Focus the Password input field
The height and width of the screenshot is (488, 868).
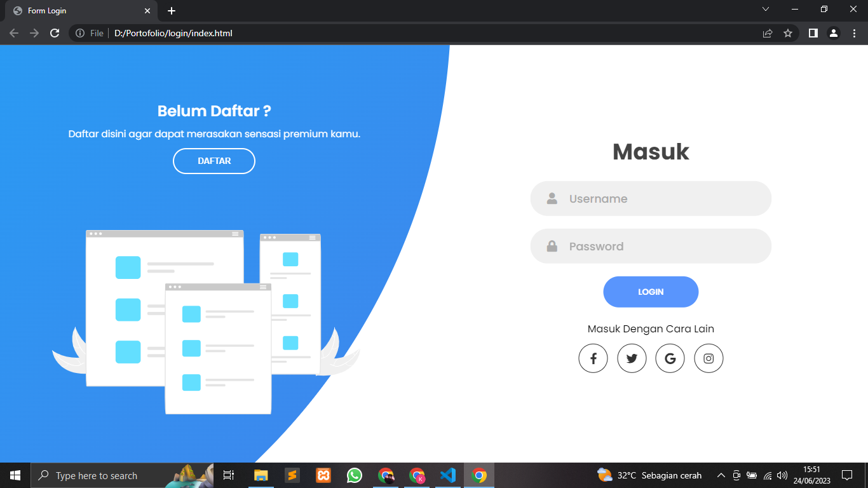661,247
